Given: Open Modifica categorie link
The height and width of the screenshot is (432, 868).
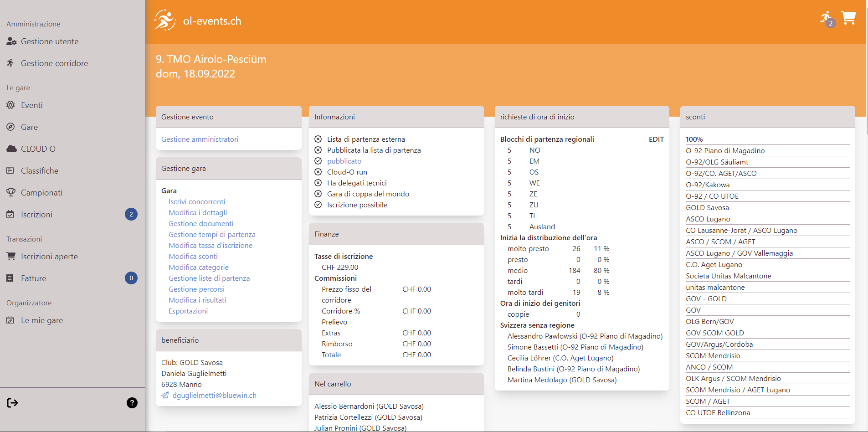Looking at the screenshot, I should click(x=199, y=267).
